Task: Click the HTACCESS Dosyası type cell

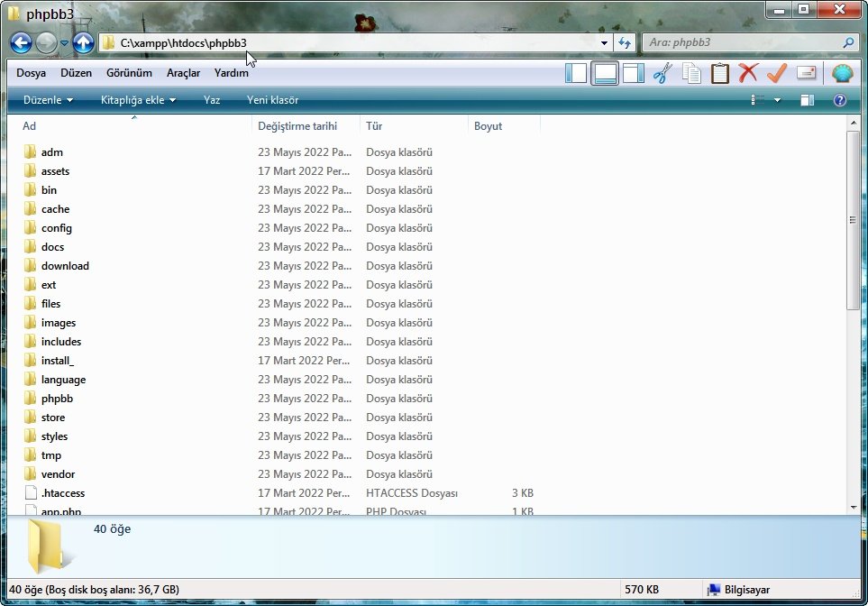Action: (x=412, y=493)
